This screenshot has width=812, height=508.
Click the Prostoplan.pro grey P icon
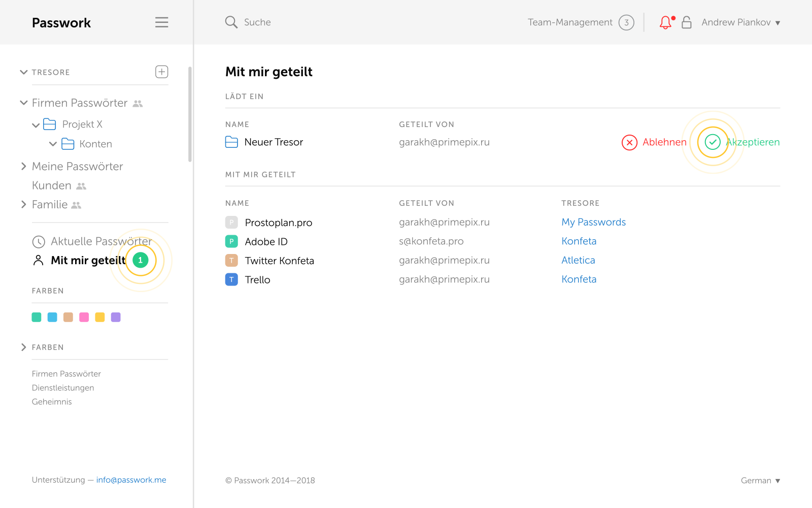231,222
